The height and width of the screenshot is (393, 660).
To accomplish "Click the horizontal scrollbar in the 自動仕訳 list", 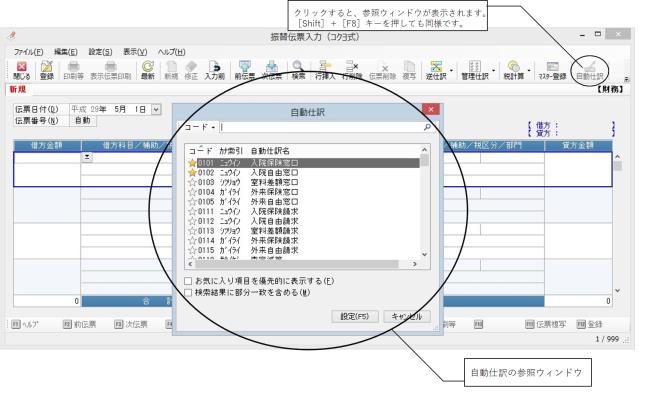I will coord(302,264).
